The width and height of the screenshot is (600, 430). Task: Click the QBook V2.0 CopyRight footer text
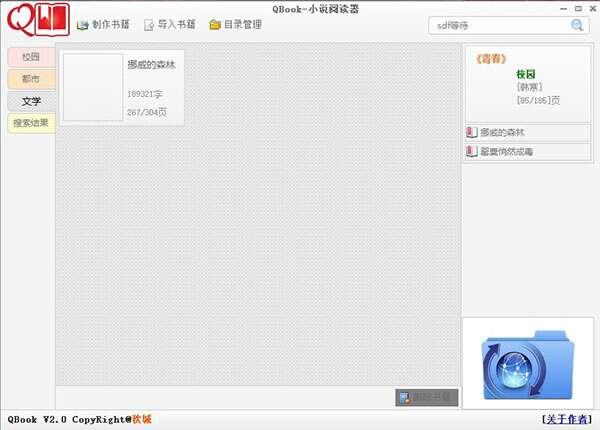coord(69,419)
